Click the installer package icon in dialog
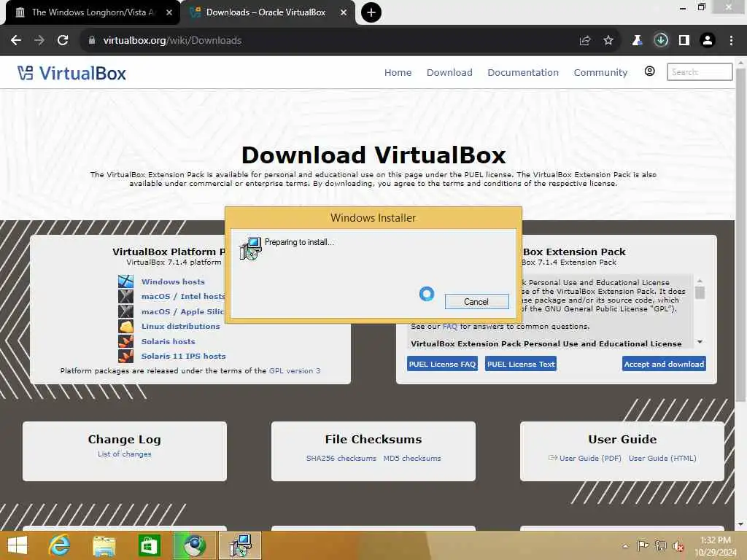Screen dimensions: 747x560 point(251,248)
